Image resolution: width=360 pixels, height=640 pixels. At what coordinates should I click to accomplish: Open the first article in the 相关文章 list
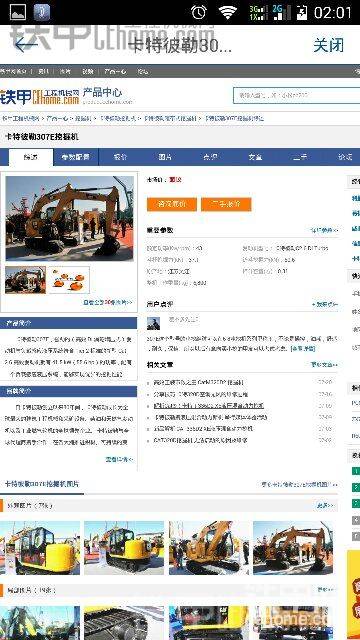point(198,382)
